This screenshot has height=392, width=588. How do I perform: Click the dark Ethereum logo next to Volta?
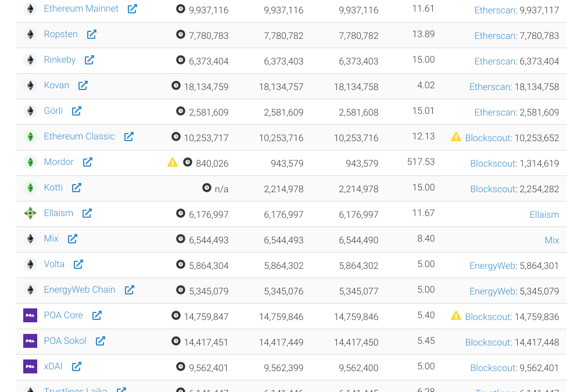pyautogui.click(x=30, y=264)
